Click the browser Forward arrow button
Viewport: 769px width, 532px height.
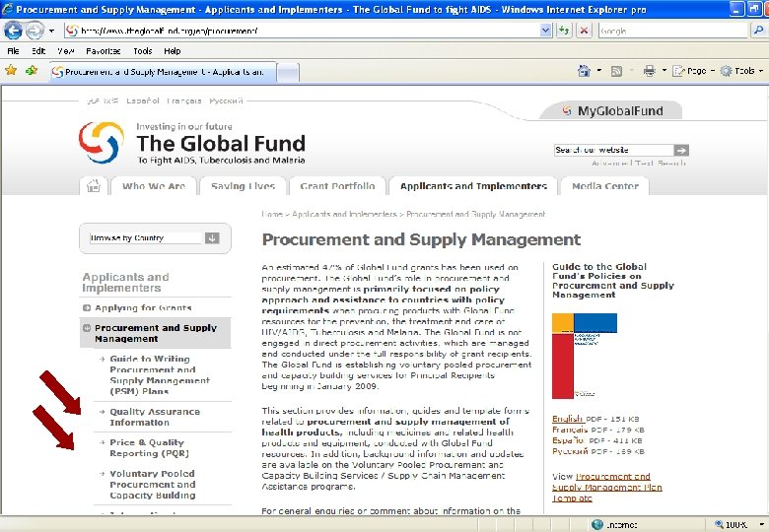tap(35, 31)
